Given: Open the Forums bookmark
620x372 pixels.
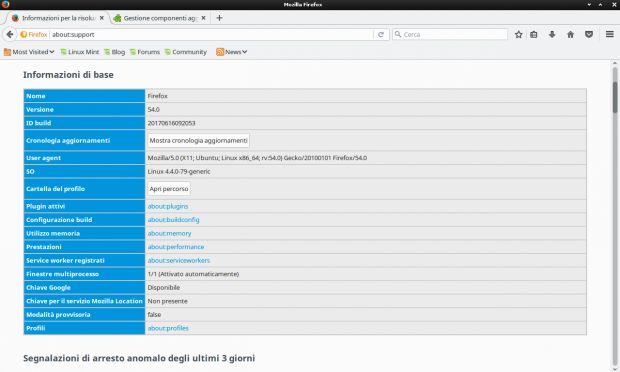Looking at the screenshot, I should [x=145, y=52].
